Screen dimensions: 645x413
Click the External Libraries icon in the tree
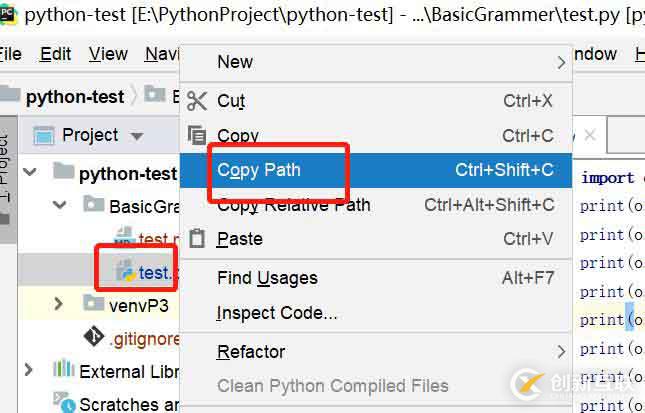pyautogui.click(x=63, y=372)
